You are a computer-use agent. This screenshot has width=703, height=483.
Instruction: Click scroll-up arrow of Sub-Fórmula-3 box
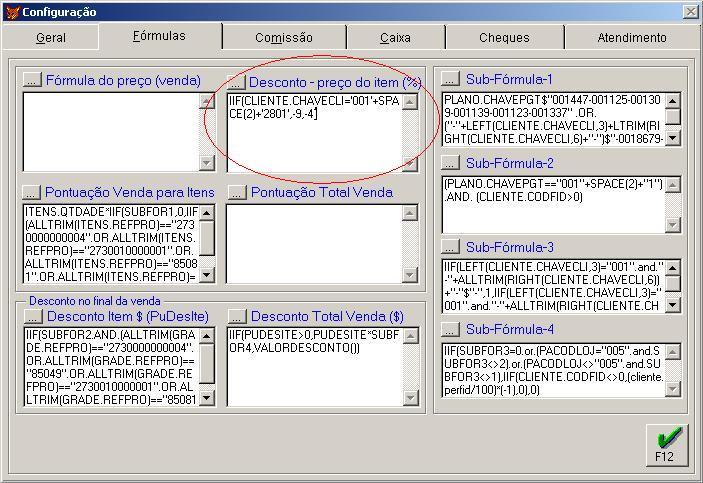coord(673,268)
